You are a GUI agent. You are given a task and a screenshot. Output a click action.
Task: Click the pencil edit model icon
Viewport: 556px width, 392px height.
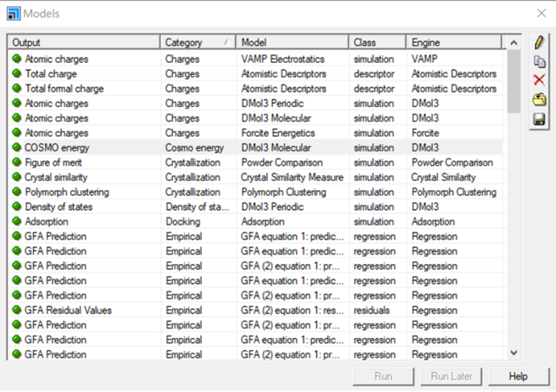(x=539, y=43)
